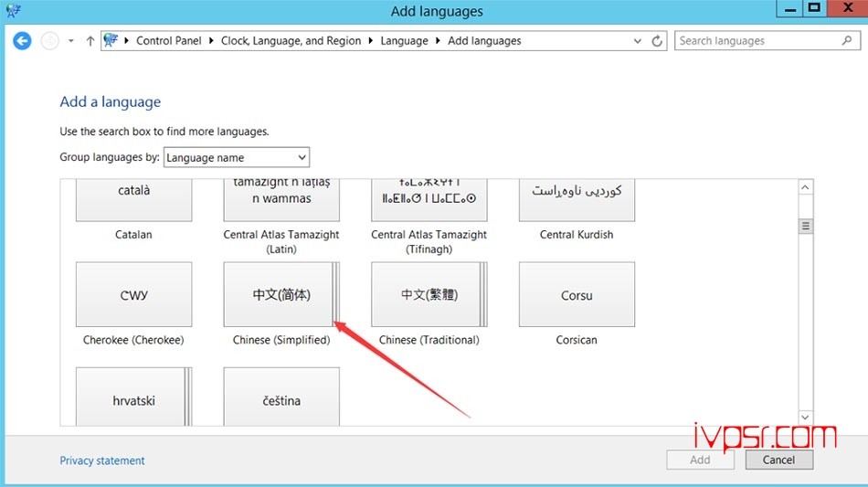Click the scroll down arrow of language list

click(x=806, y=417)
